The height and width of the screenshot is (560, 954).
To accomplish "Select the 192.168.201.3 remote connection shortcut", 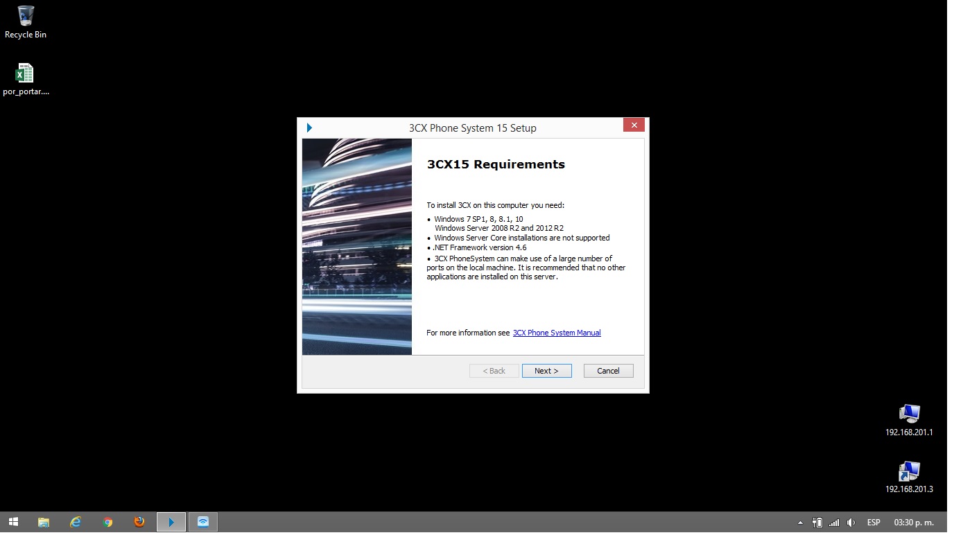I will coord(908,477).
